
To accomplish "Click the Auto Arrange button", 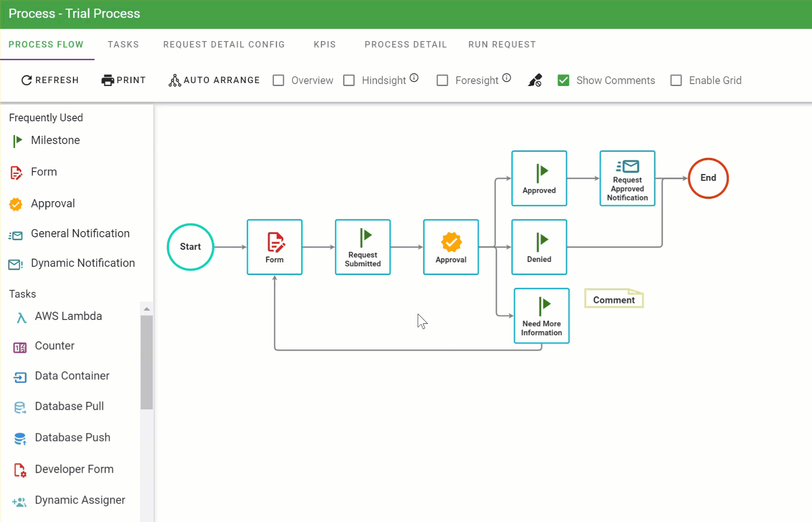I will [x=214, y=80].
